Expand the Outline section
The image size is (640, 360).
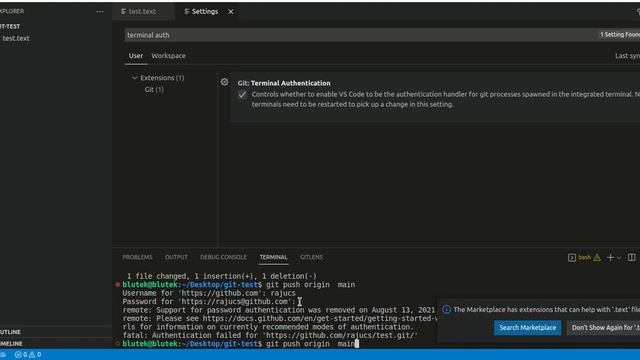point(56,332)
